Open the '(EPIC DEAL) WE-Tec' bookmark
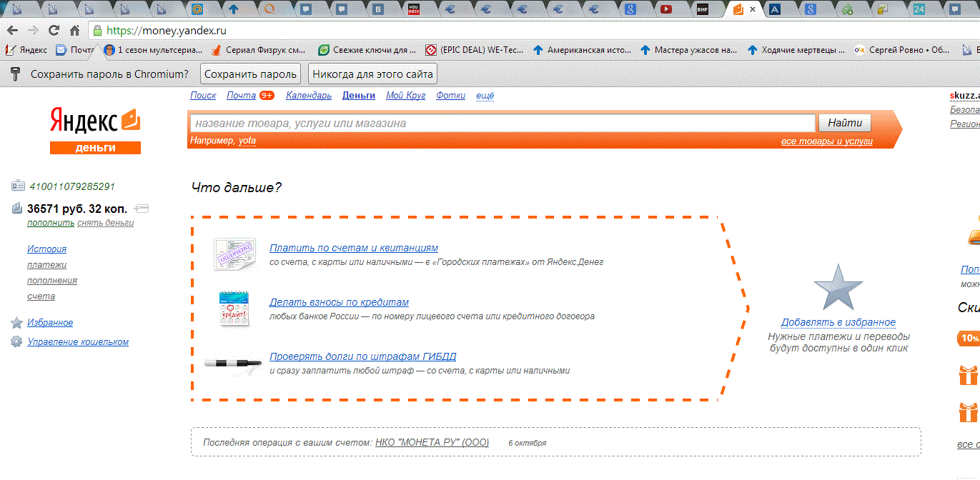This screenshot has height=480, width=980. pos(475,50)
